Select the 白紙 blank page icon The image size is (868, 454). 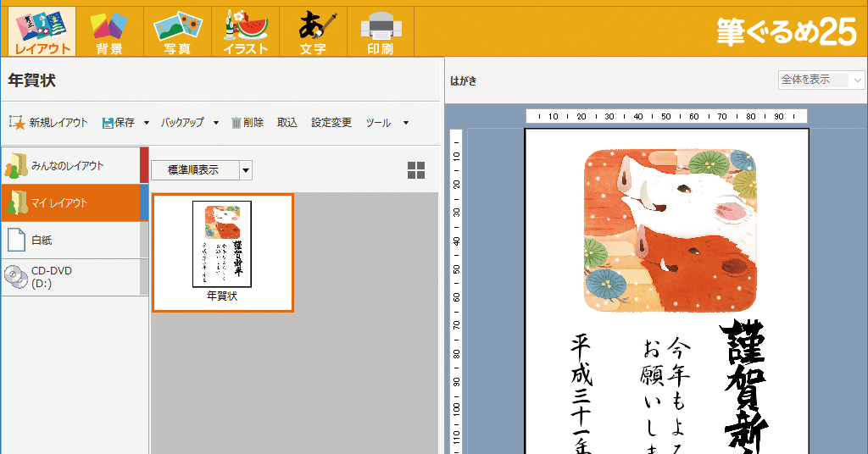(x=16, y=240)
